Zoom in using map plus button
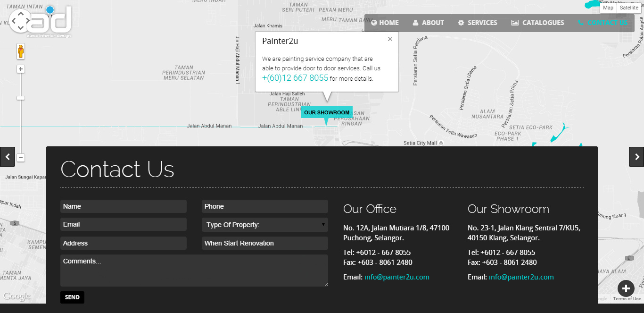Viewport: 644px width, 313px height. [21, 69]
